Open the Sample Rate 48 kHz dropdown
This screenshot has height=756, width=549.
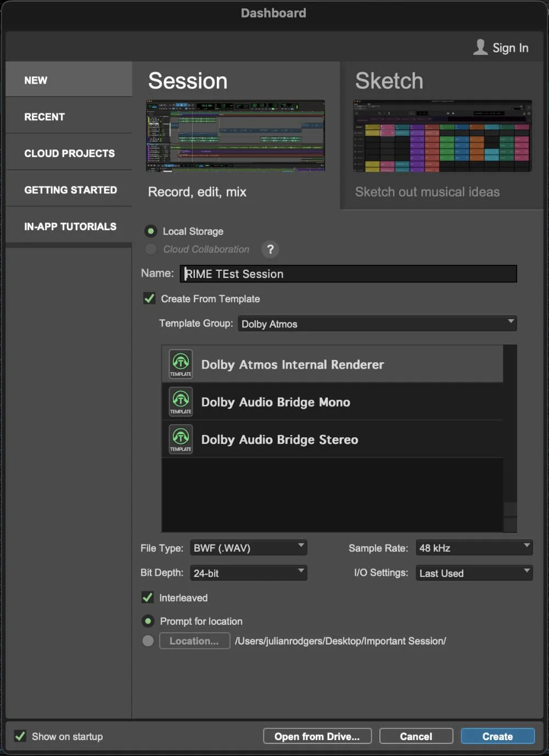(474, 548)
